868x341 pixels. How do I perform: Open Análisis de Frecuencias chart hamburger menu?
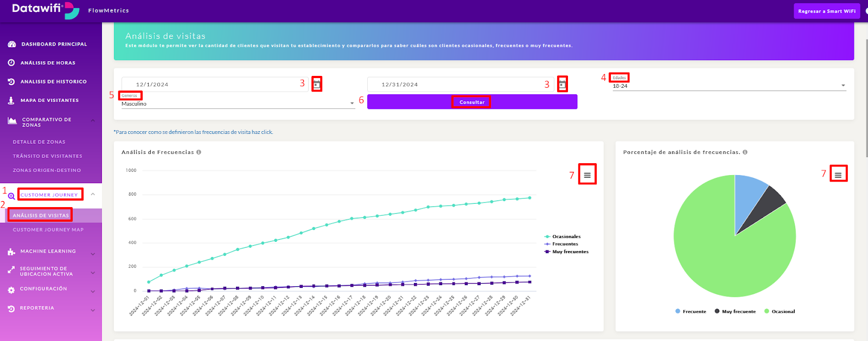pyautogui.click(x=587, y=175)
